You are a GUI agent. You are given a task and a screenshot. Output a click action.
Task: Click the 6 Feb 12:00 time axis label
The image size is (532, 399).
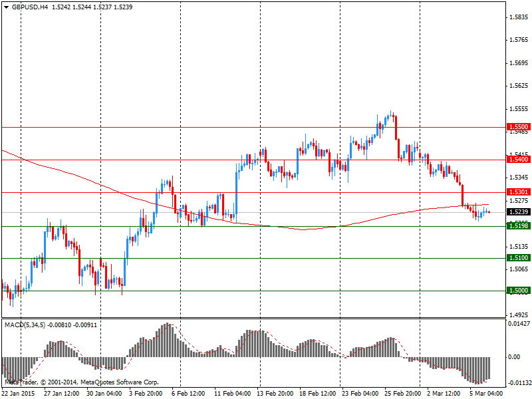coord(188,394)
